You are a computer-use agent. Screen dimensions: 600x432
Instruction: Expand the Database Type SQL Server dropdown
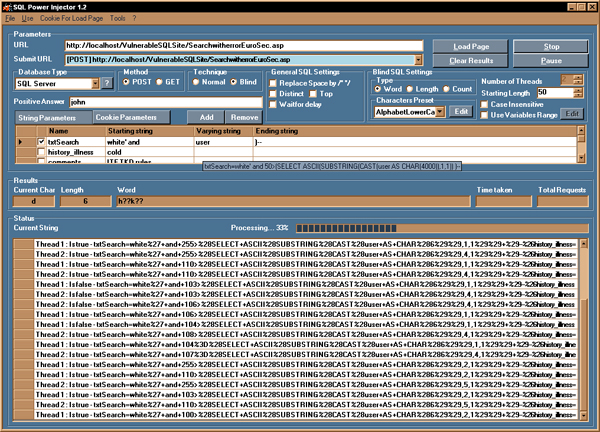[x=95, y=83]
